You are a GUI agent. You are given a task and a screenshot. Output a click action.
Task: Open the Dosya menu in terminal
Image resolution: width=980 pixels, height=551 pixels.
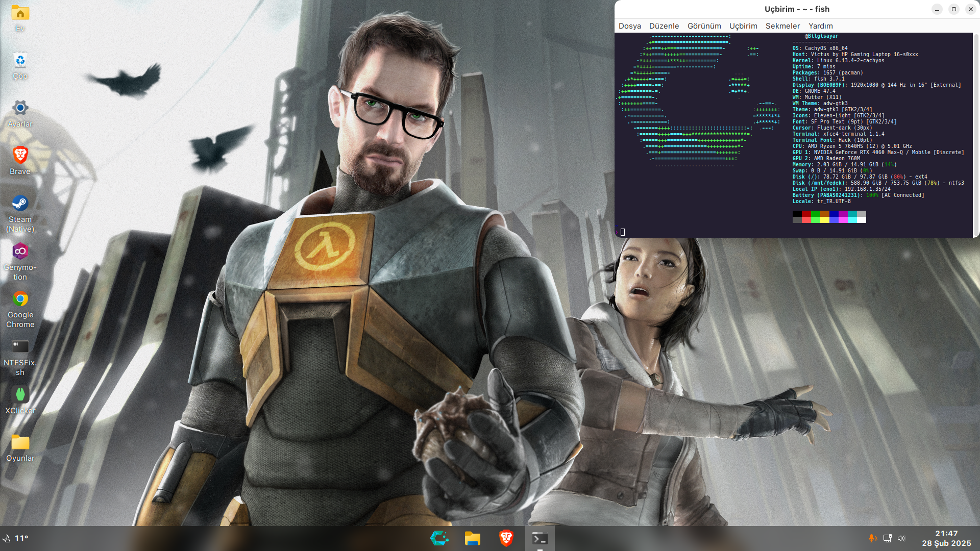tap(630, 26)
